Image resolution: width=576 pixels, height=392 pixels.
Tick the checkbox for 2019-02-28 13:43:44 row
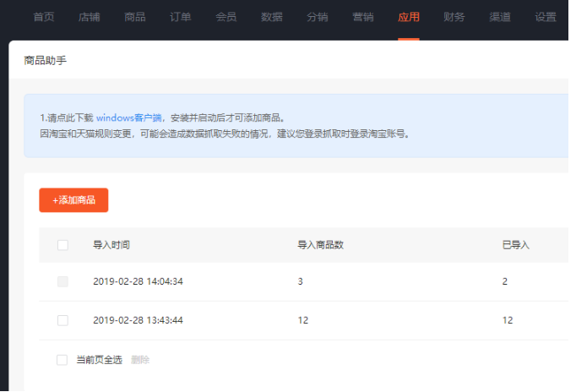pos(62,320)
